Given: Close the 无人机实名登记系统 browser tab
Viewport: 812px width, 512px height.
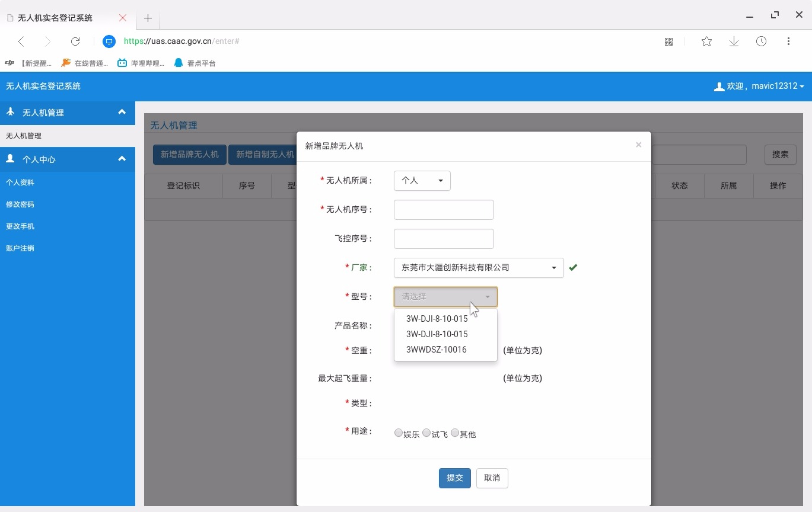Looking at the screenshot, I should [123, 18].
